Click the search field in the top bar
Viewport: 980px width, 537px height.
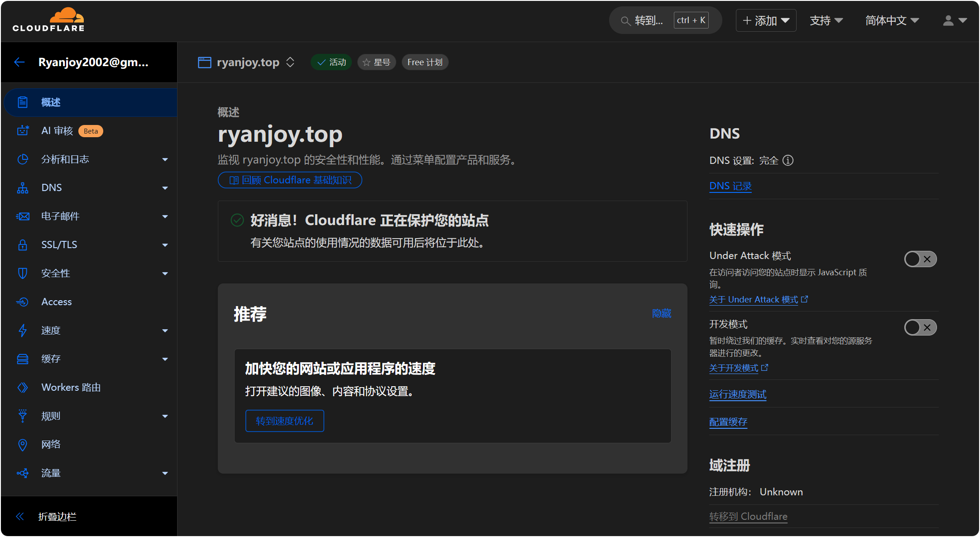coord(652,20)
